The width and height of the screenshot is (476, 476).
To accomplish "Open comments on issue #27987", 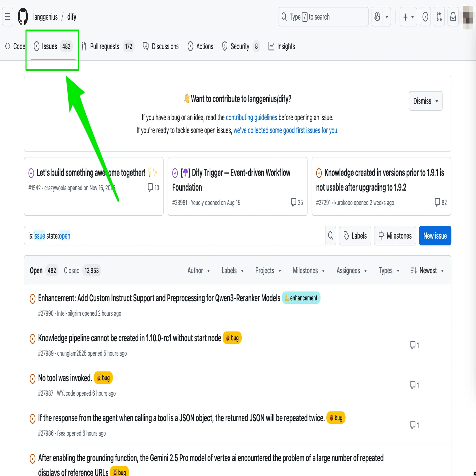I will [415, 385].
